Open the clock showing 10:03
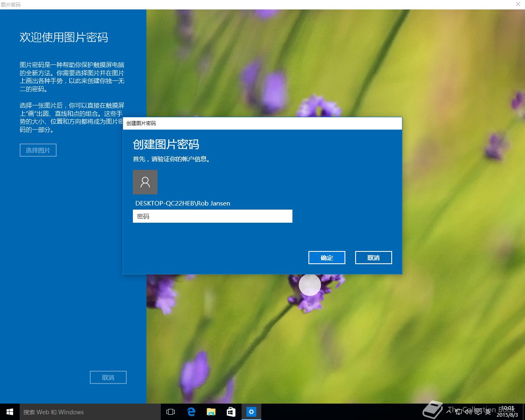Image resolution: width=525 pixels, height=420 pixels. pyautogui.click(x=507, y=412)
